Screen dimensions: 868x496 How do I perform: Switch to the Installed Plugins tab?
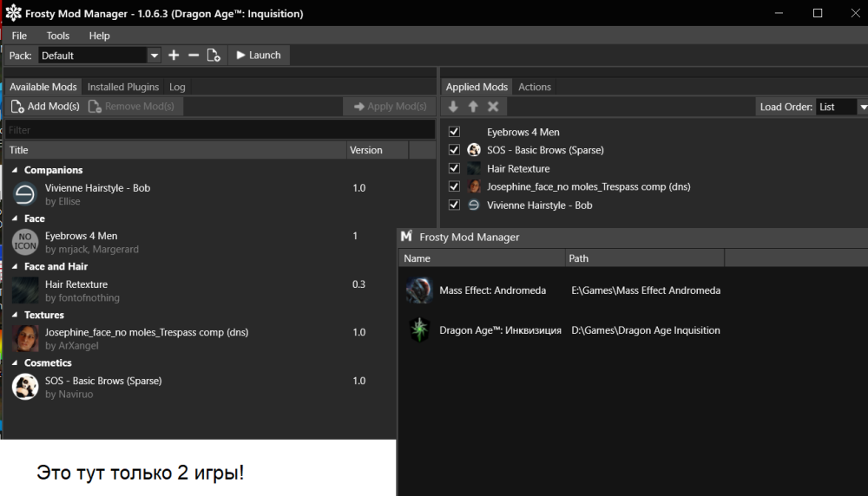[123, 87]
